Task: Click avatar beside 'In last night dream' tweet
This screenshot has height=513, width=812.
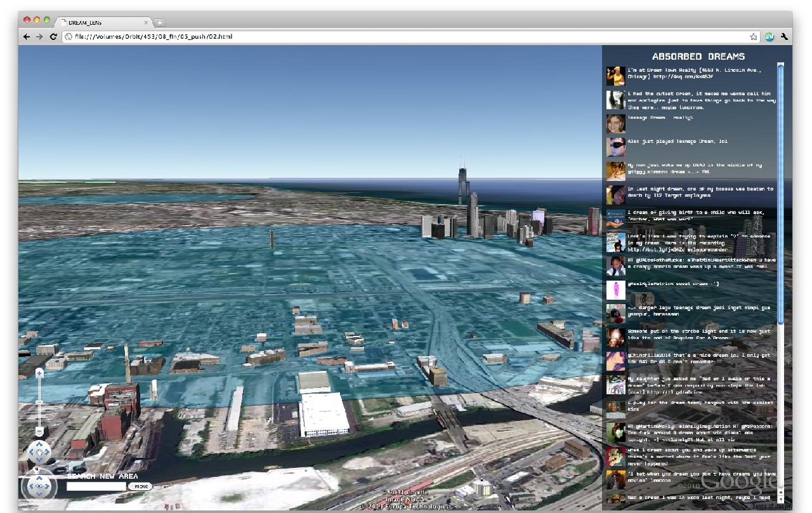Action: coord(615,195)
